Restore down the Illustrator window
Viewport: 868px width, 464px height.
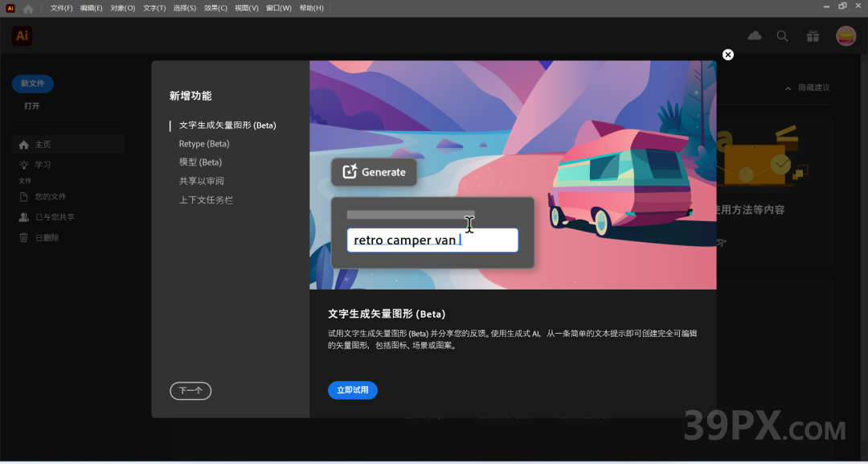tap(842, 6)
